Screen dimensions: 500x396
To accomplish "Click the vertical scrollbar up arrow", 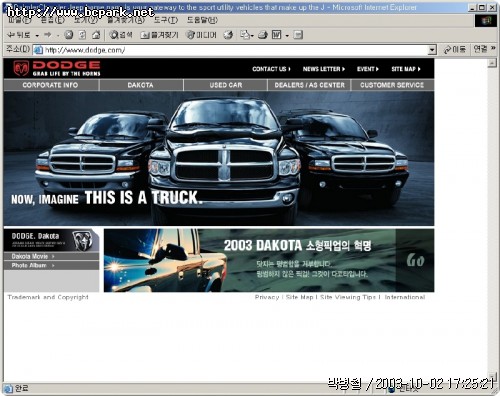I will click(x=492, y=63).
